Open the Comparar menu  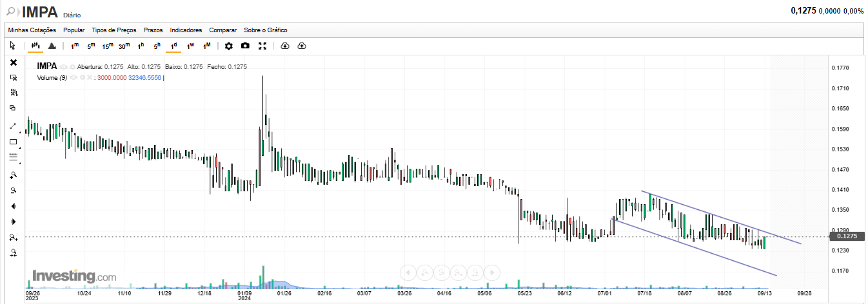pyautogui.click(x=223, y=30)
